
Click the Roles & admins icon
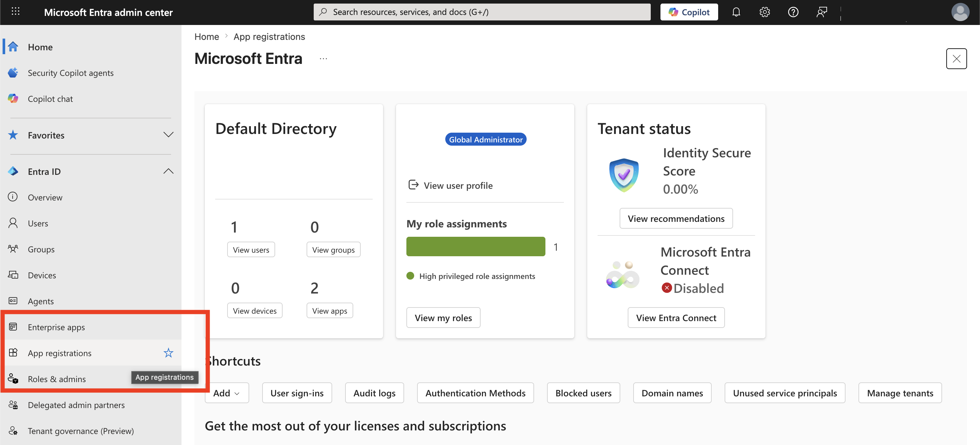pos(13,379)
